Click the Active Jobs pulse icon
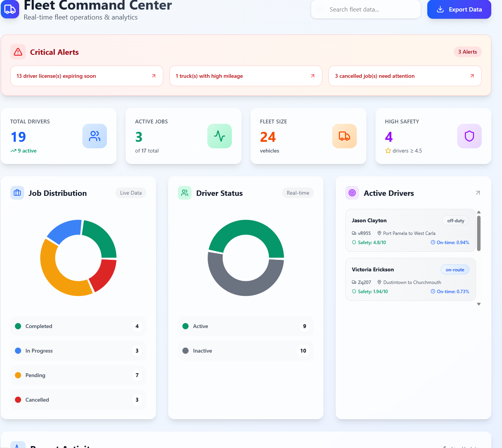 pos(220,136)
